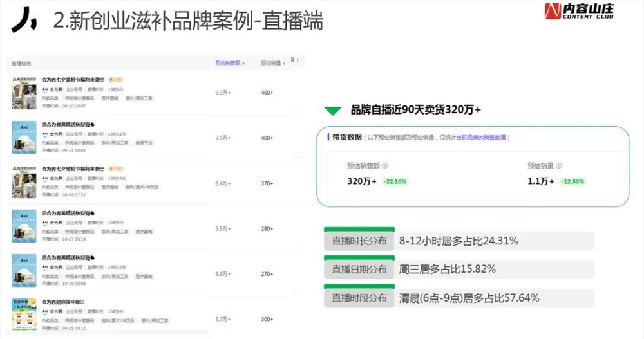Click the 带货数据 section heading

(x=347, y=137)
